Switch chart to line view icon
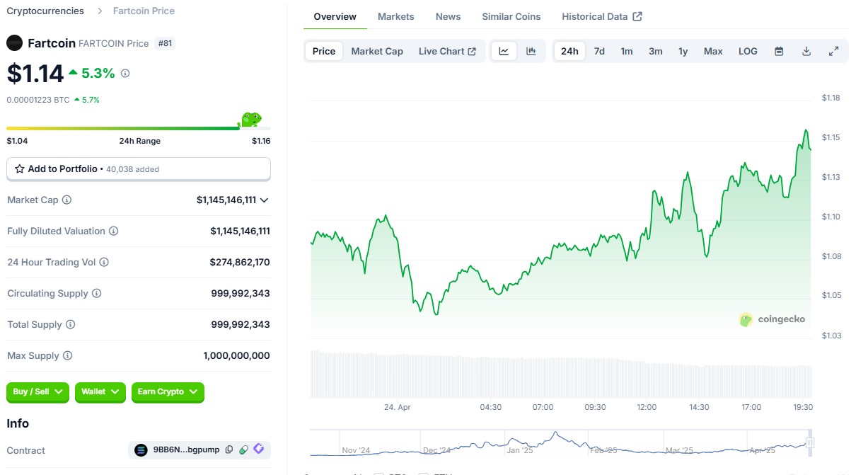The height and width of the screenshot is (475, 868). click(x=504, y=51)
